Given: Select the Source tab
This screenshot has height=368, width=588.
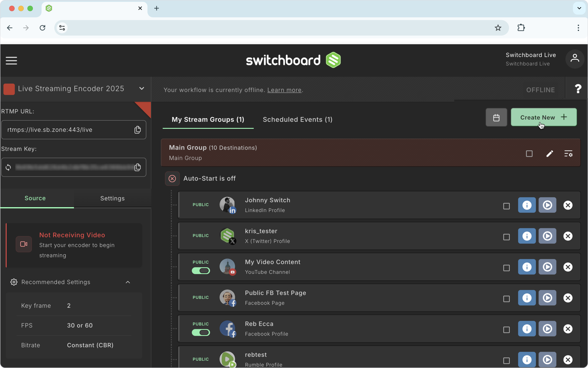Looking at the screenshot, I should 37,198.
